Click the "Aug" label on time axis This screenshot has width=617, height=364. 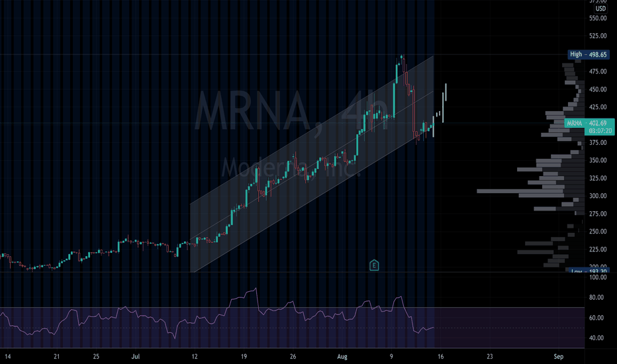coord(342,357)
